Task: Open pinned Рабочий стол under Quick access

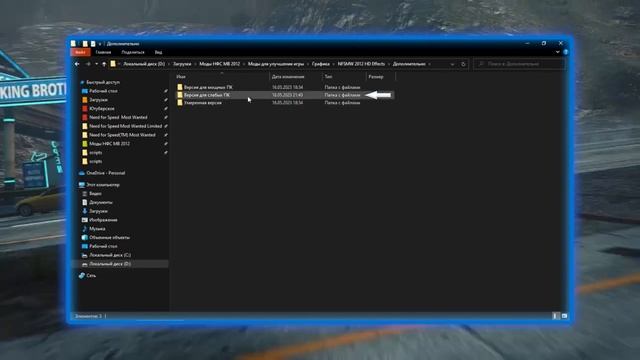Action: tap(103, 91)
